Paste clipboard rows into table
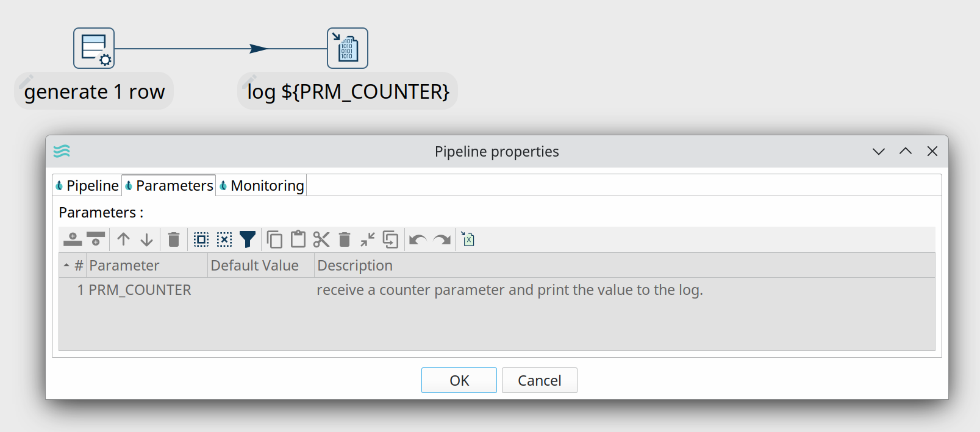 tap(298, 239)
